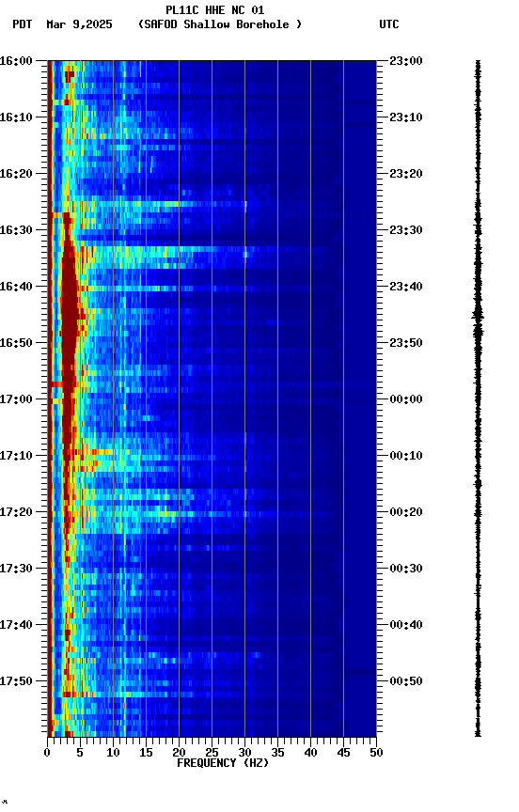Click the seismogram waveform trace at right
The height and width of the screenshot is (812, 519).
click(478, 398)
